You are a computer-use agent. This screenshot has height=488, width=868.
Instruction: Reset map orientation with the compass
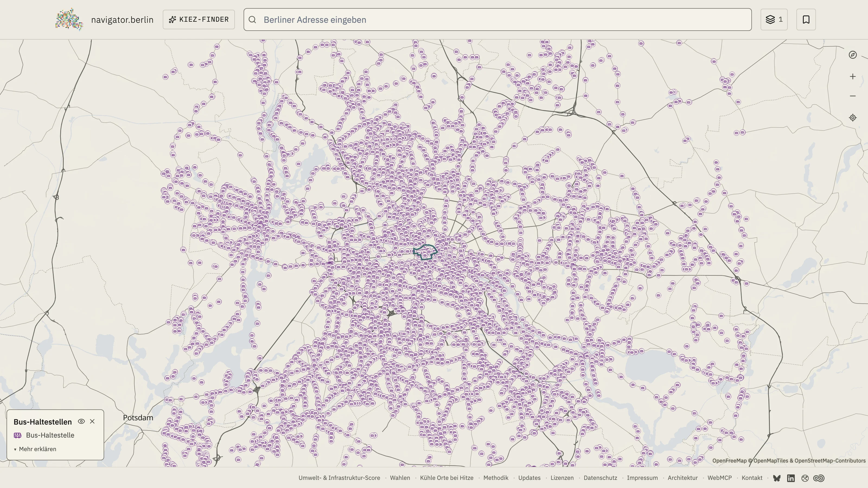[x=853, y=55]
